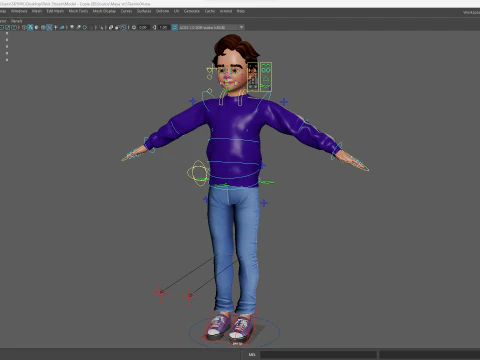Open the Mesh Display menu
This screenshot has width=480, height=360.
pos(104,11)
